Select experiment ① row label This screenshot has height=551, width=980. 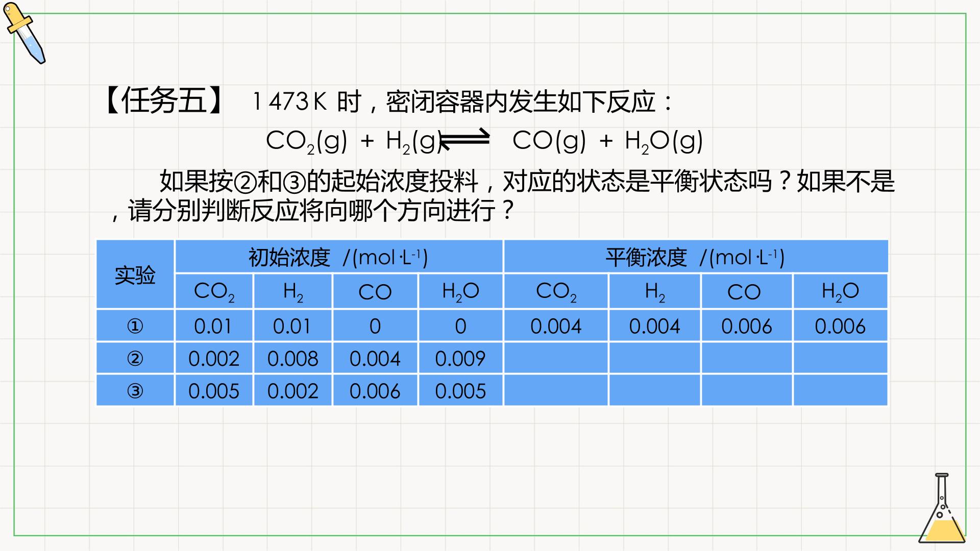tap(135, 325)
